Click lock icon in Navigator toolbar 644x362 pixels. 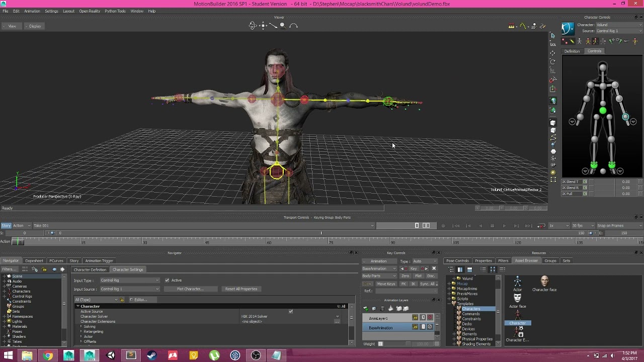click(44, 269)
